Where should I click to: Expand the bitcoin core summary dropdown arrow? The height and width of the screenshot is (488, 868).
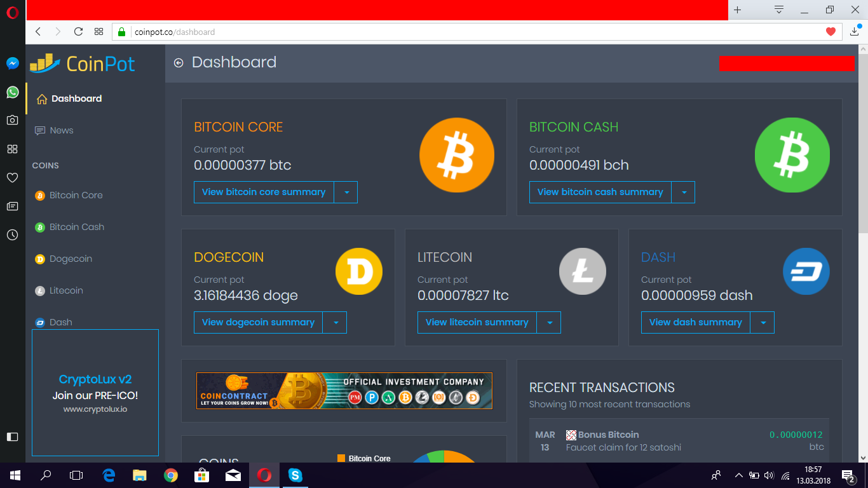tap(346, 193)
